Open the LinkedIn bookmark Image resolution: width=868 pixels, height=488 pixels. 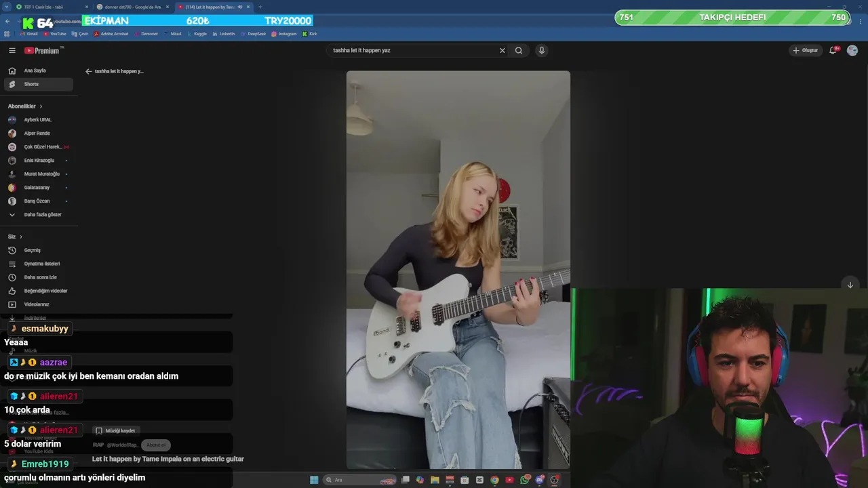pyautogui.click(x=224, y=33)
